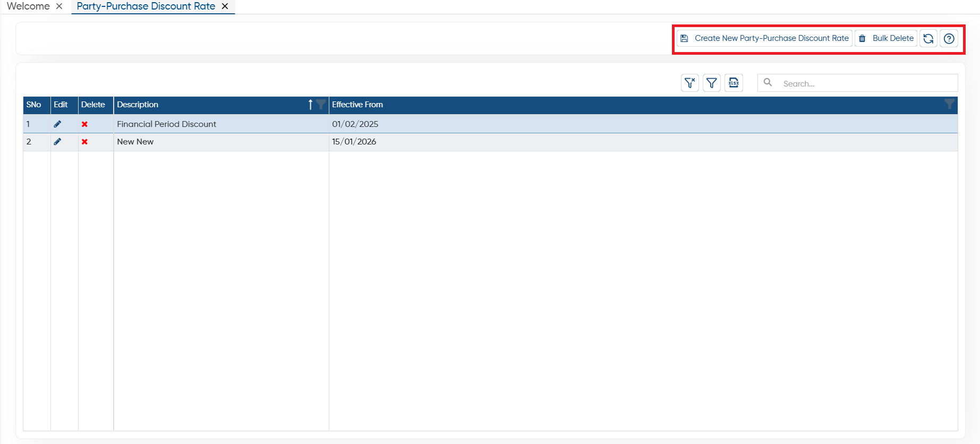Viewport: 980px width, 444px height.
Task: Delete the New New row
Action: point(84,141)
